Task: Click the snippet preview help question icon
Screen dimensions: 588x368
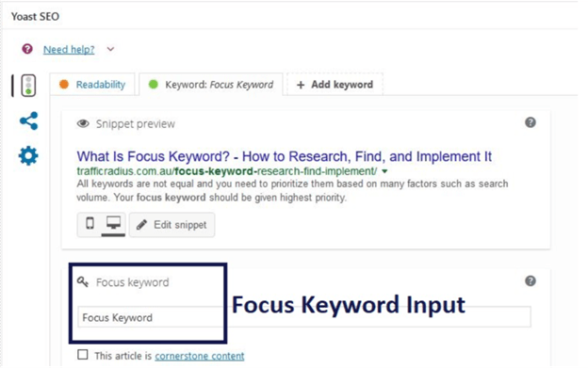Action: 531,122
